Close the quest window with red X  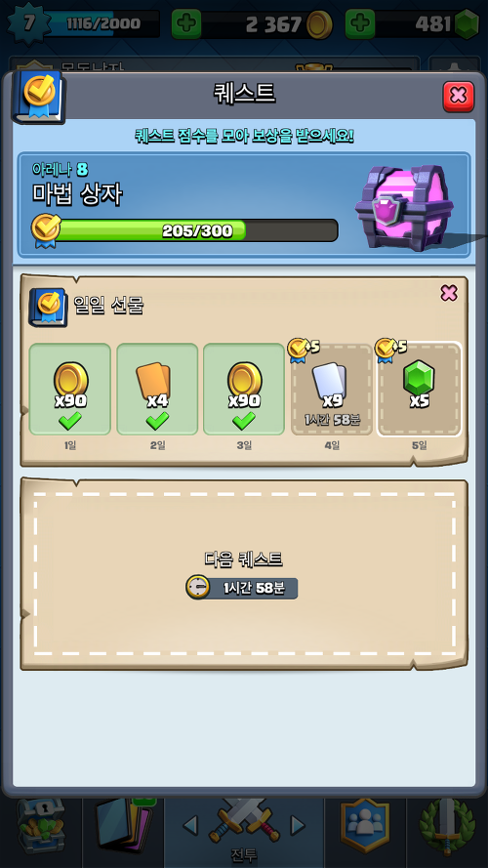pos(458,97)
